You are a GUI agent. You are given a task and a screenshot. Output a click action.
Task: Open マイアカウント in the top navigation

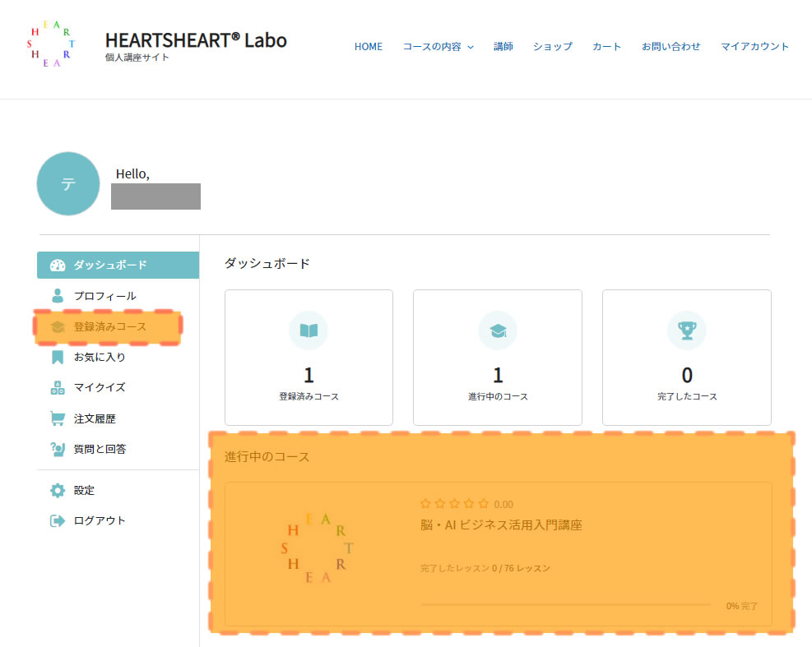(x=754, y=47)
